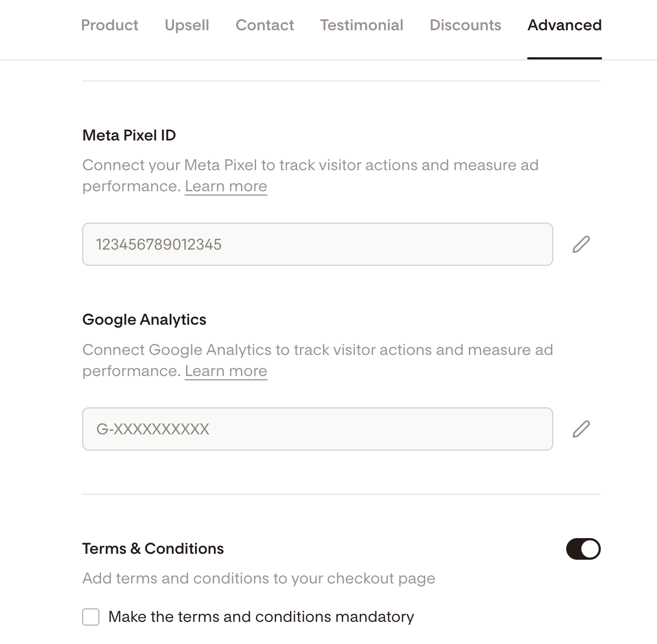Select the Testimonial tab
The image size is (657, 644).
[x=361, y=25]
